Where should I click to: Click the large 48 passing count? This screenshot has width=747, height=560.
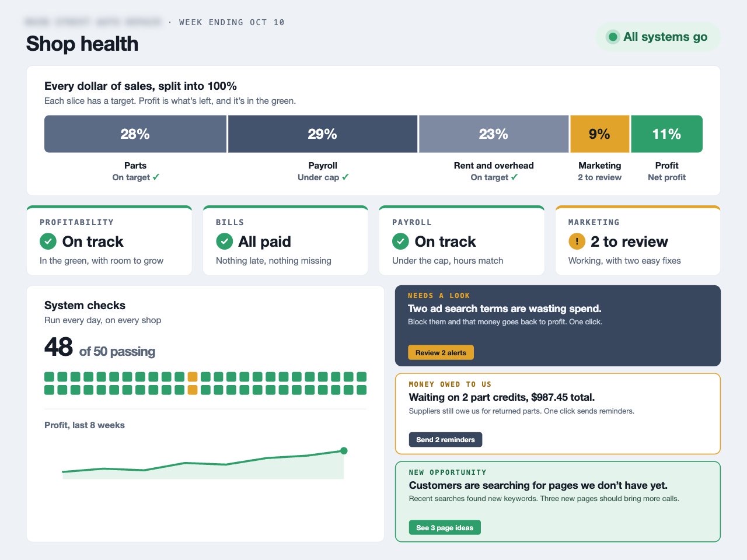[x=58, y=347]
